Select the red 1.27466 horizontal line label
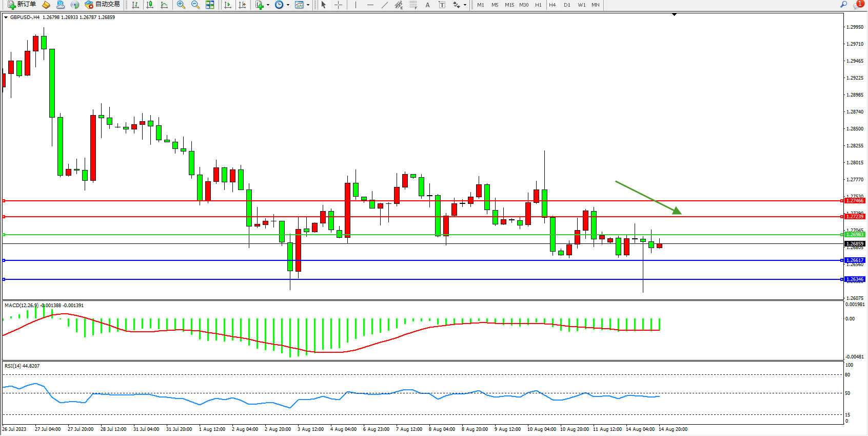Image resolution: width=868 pixels, height=436 pixels. [x=855, y=201]
